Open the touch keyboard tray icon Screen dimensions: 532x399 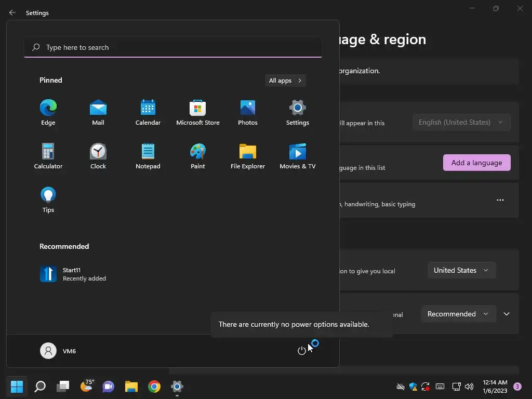(x=440, y=386)
